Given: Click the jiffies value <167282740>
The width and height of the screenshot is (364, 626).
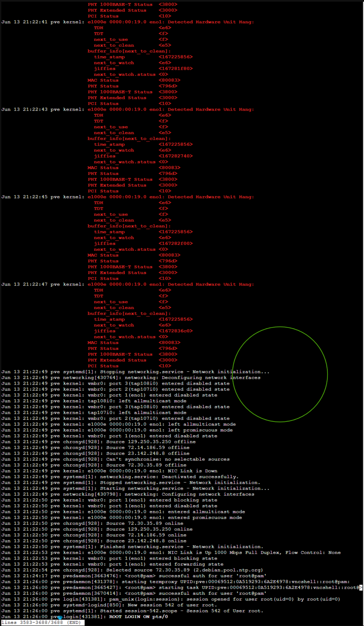Looking at the screenshot, I should pyautogui.click(x=176, y=156).
